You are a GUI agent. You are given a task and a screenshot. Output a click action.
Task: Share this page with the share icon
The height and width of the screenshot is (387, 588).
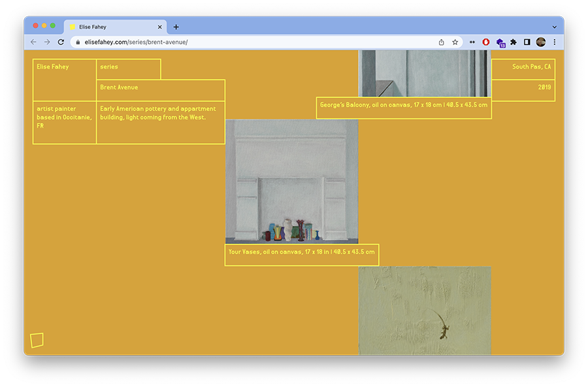pyautogui.click(x=442, y=42)
